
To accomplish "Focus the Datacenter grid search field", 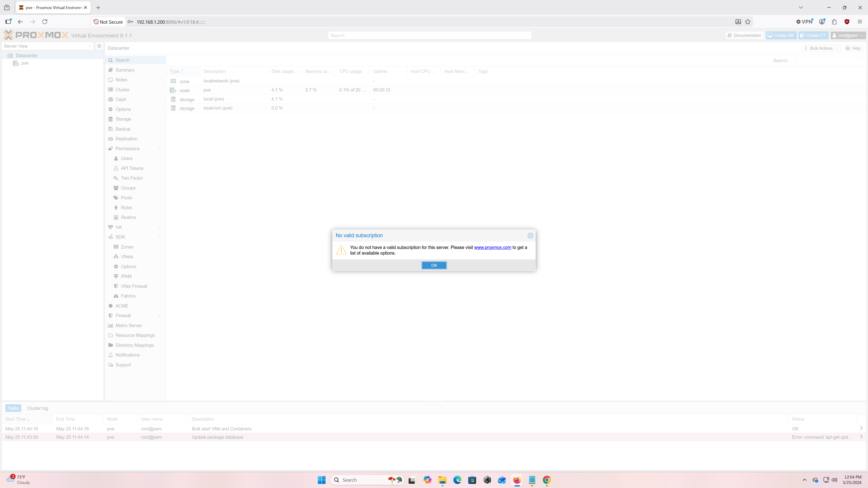I will [x=830, y=61].
